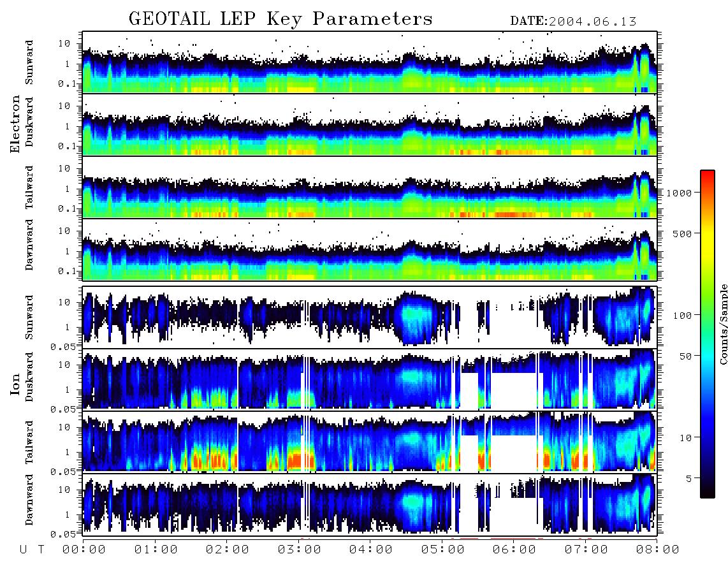Screen dimensions: 728x561
Task: Click the "04:00" time tick label
Action: click(371, 550)
